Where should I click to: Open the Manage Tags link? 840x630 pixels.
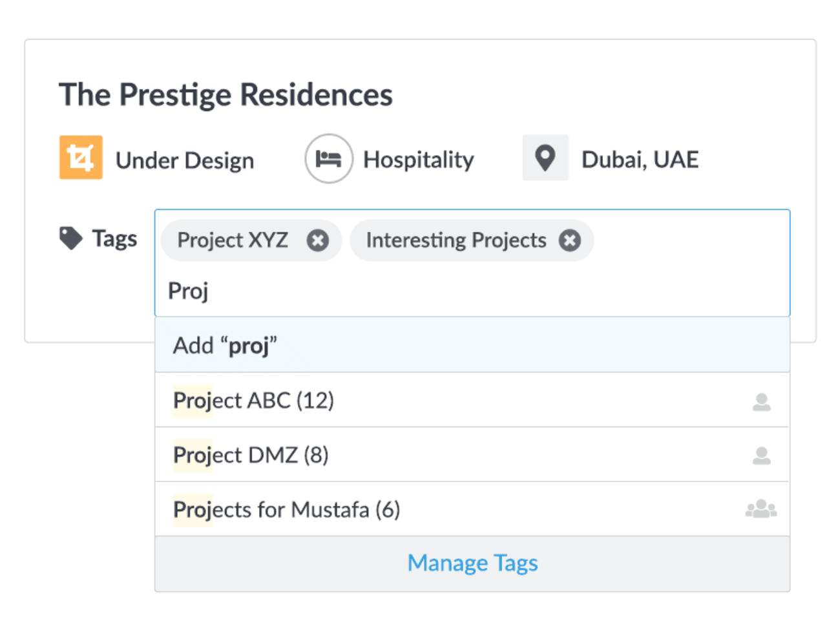coord(472,563)
